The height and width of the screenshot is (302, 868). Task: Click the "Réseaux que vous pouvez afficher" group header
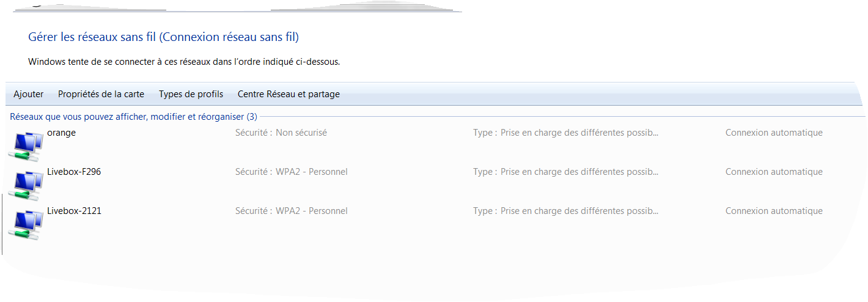click(133, 116)
